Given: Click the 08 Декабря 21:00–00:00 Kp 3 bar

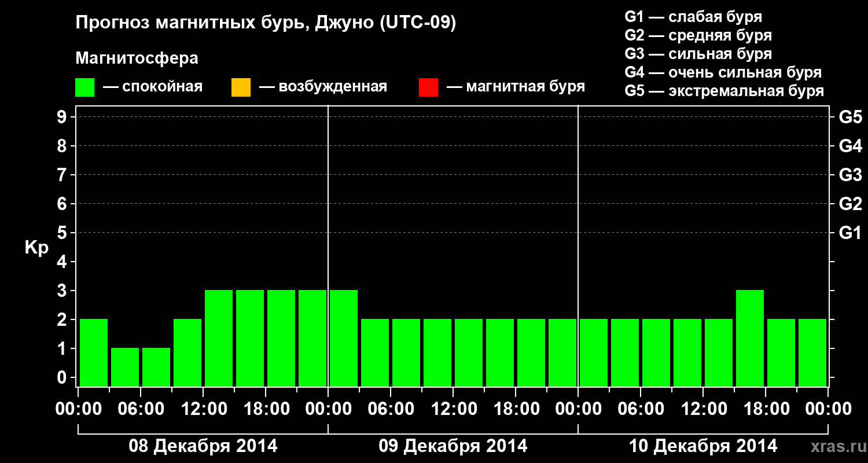Looking at the screenshot, I should pyautogui.click(x=312, y=338).
